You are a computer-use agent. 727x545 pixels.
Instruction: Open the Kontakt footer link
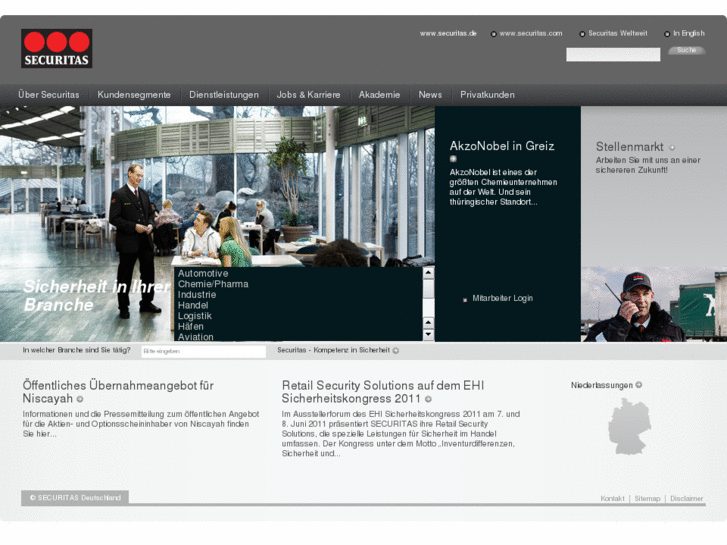point(612,499)
